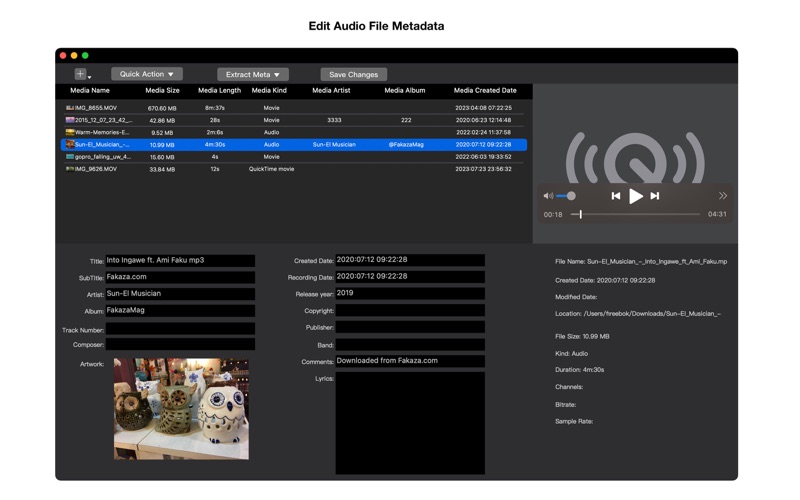Open the Extract Meta dropdown
Image resolution: width=800 pixels, height=500 pixels.
pyautogui.click(x=253, y=74)
